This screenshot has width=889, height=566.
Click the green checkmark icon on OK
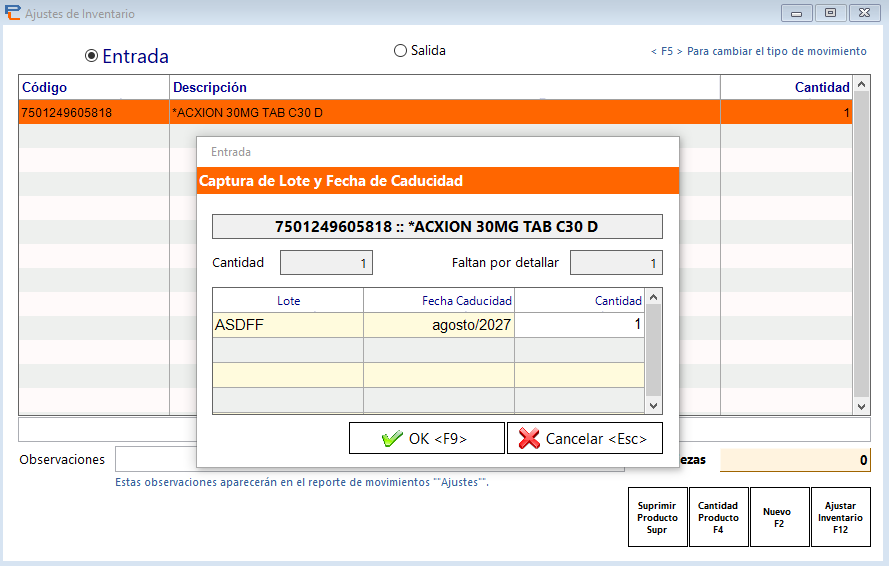(392, 438)
